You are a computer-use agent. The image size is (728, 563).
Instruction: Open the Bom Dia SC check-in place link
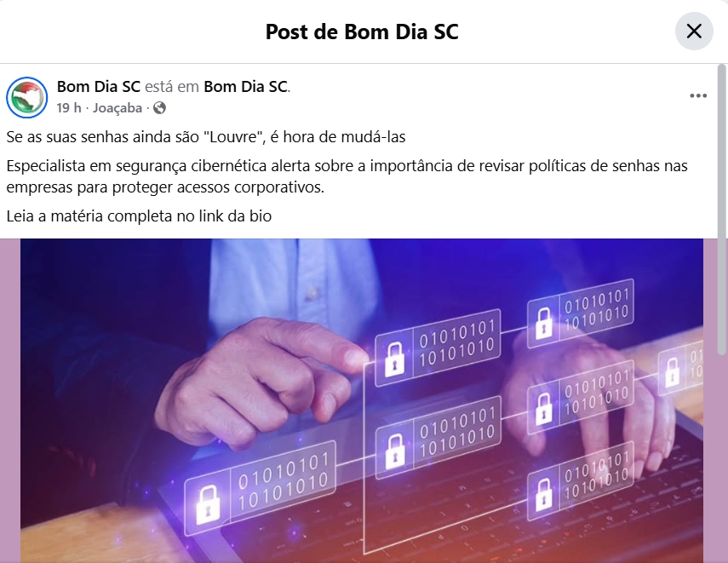coord(245,86)
